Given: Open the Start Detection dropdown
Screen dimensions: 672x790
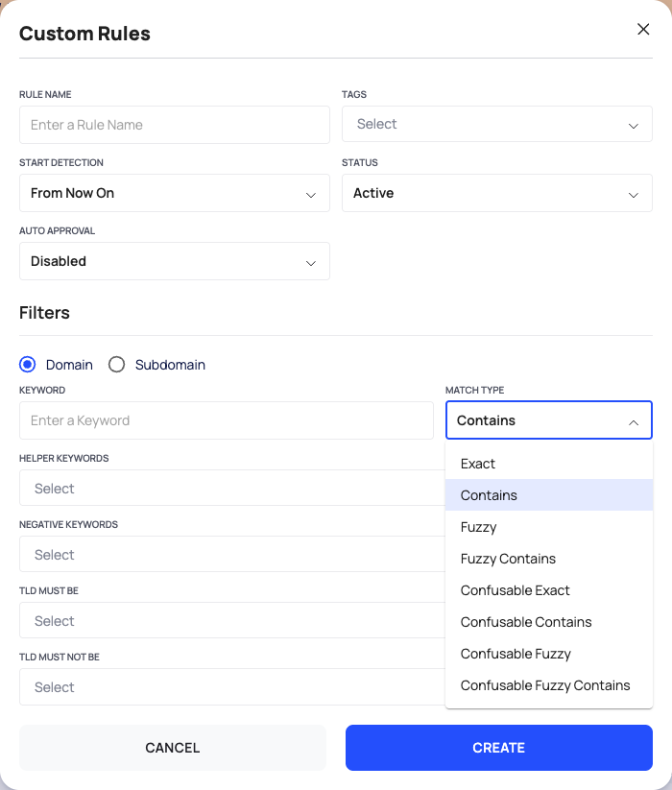Looking at the screenshot, I should [x=175, y=193].
